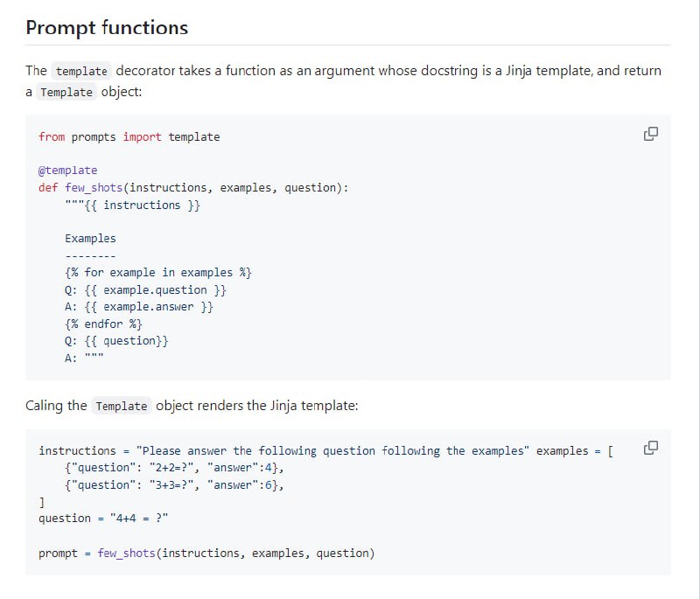
Task: Click the Template inline code before 'object:'
Action: click(66, 93)
